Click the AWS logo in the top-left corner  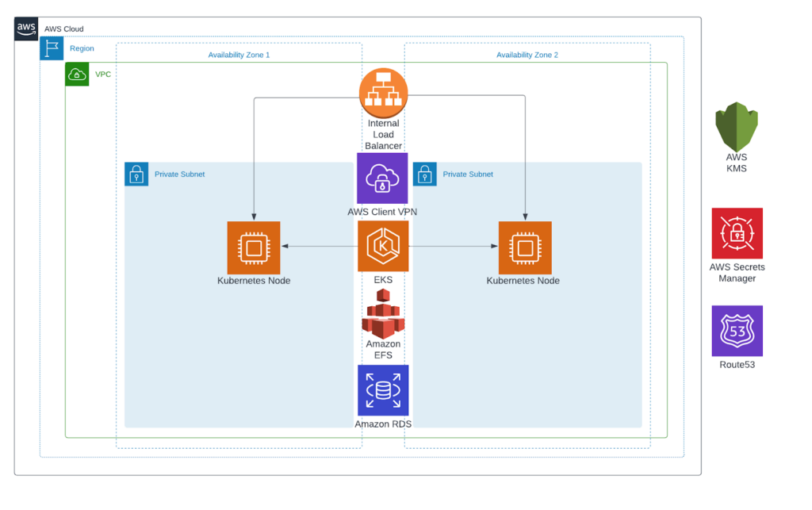(x=25, y=28)
